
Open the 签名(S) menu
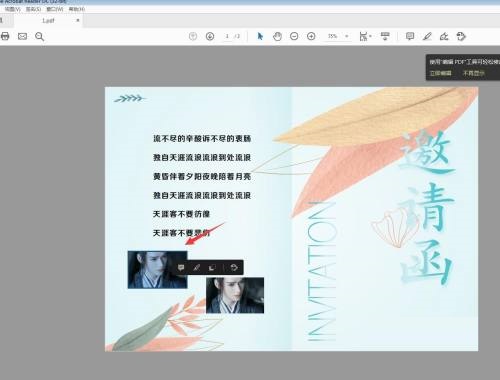coord(33,9)
